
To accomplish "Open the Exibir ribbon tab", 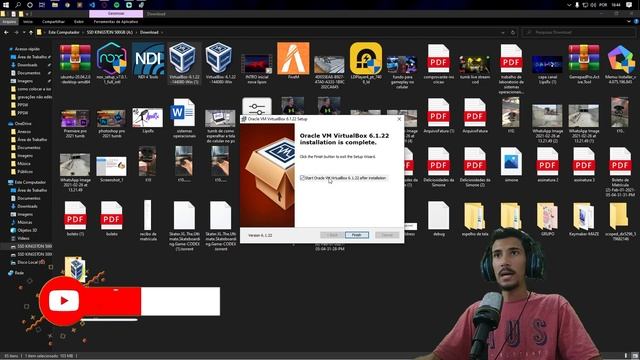I will point(79,22).
